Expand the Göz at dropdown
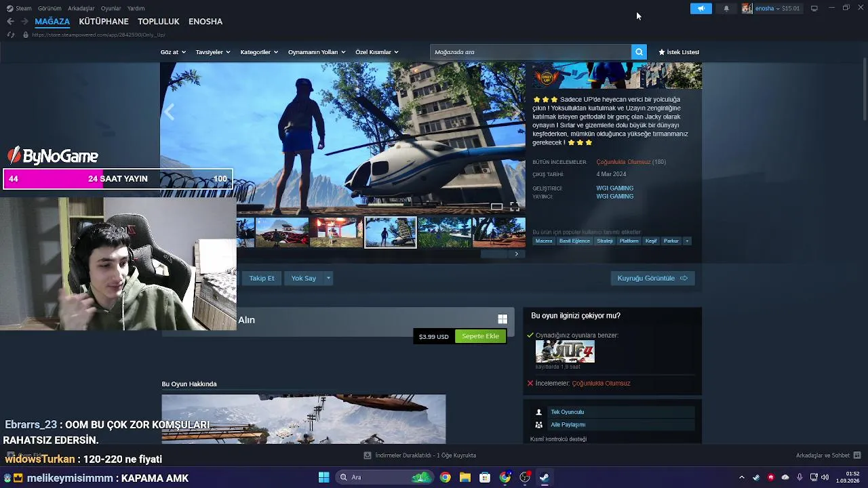 point(173,52)
